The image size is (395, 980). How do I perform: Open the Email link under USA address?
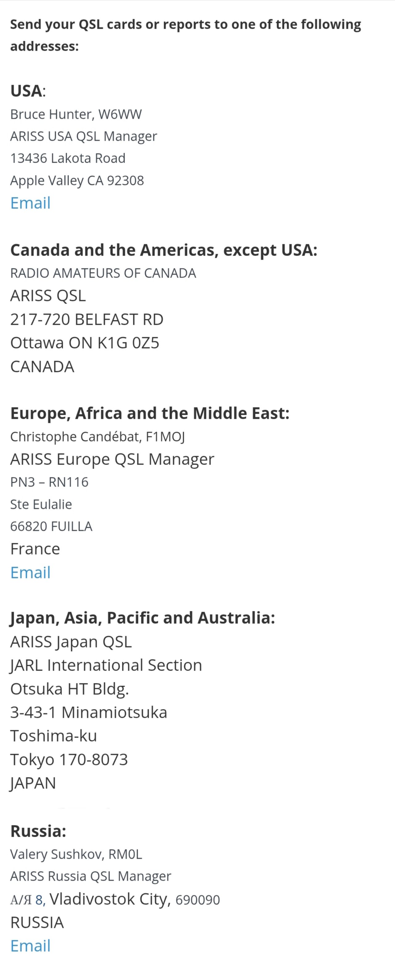click(x=31, y=203)
